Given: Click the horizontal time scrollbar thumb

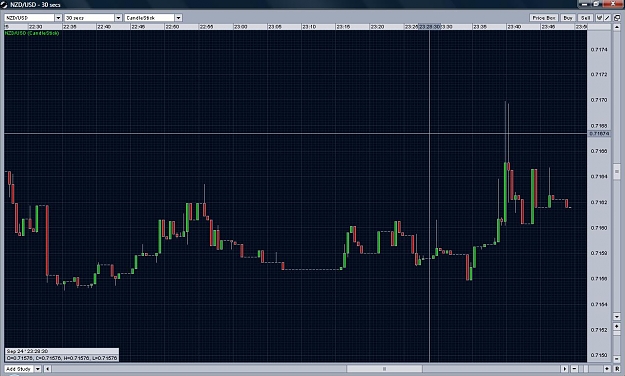Looking at the screenshot, I should 384,369.
